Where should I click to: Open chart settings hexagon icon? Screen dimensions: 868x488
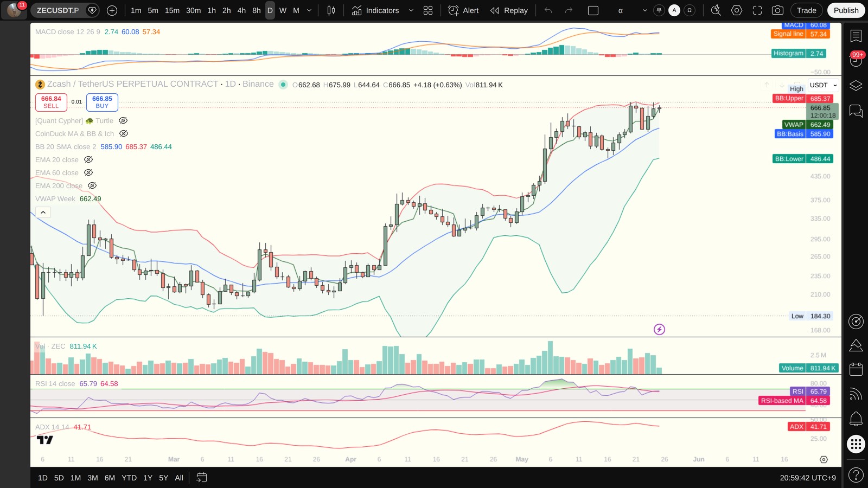(x=737, y=10)
